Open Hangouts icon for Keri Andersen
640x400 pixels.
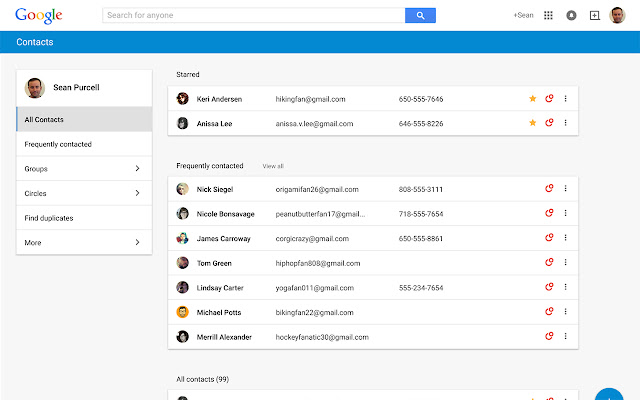[549, 98]
